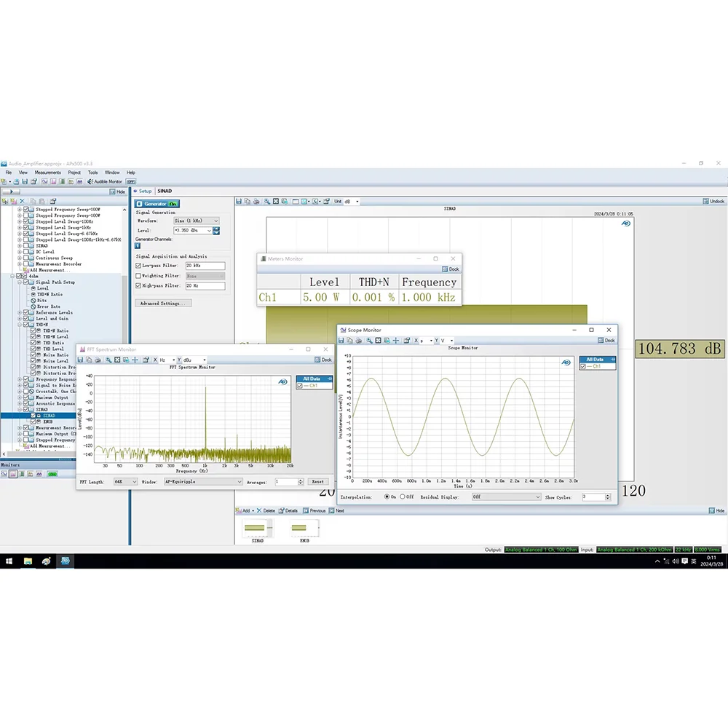Viewport: 728px width, 728px height.
Task: Uncheck Ch1 in FFT Spectrum Monitor legend
Action: [x=299, y=386]
